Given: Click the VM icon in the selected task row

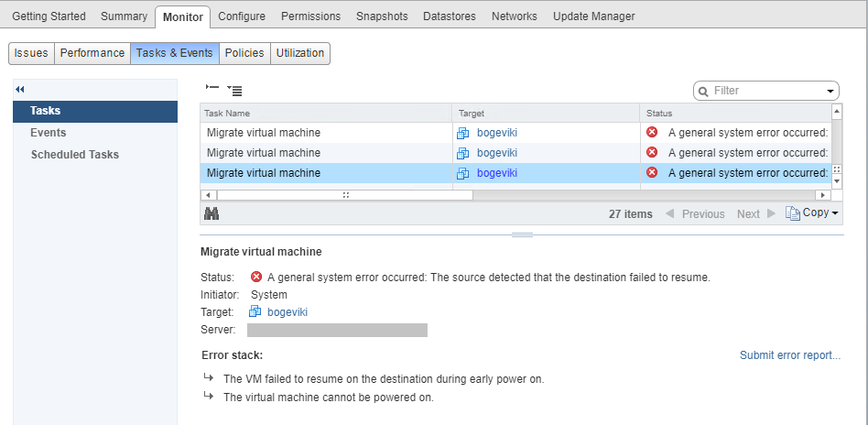Looking at the screenshot, I should click(x=463, y=173).
